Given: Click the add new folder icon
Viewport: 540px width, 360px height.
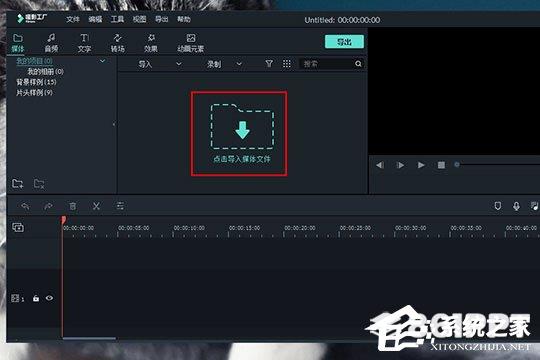Looking at the screenshot, I should (18, 183).
